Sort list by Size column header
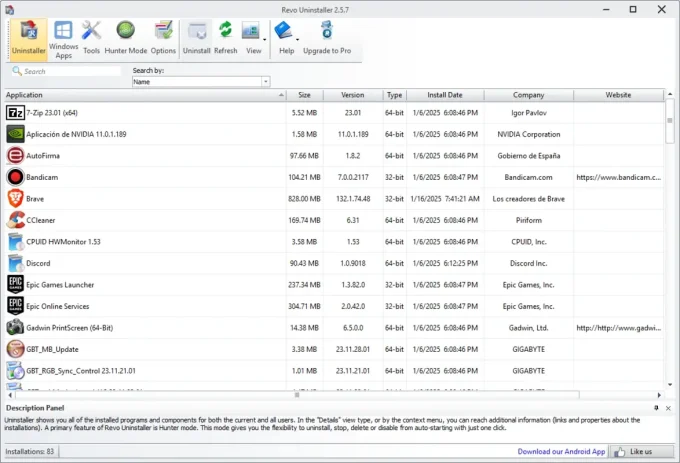The height and width of the screenshot is (463, 680). pyautogui.click(x=304, y=95)
